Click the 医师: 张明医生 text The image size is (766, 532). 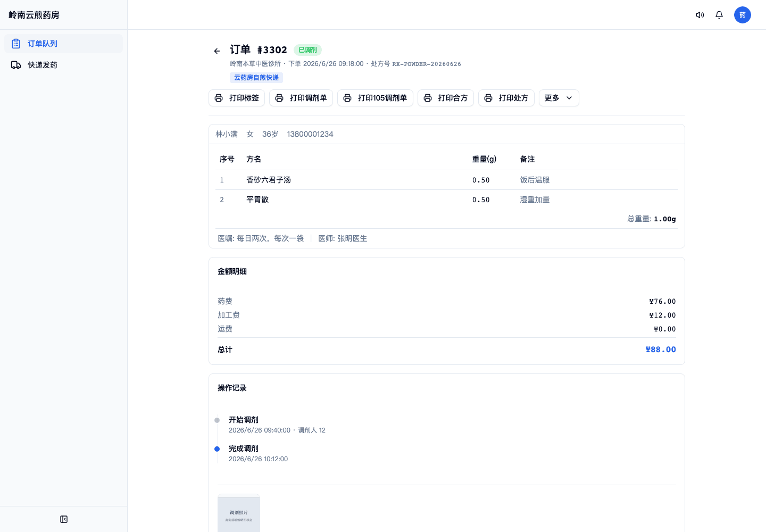tap(343, 238)
